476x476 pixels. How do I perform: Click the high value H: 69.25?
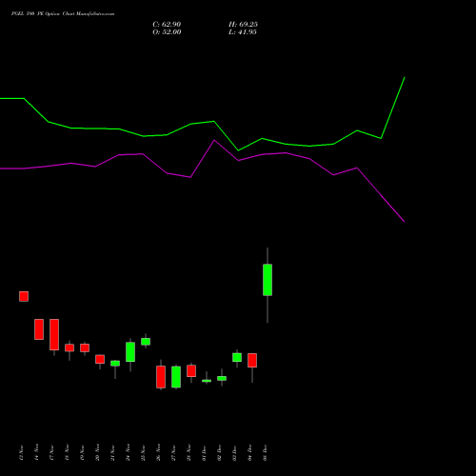[243, 25]
